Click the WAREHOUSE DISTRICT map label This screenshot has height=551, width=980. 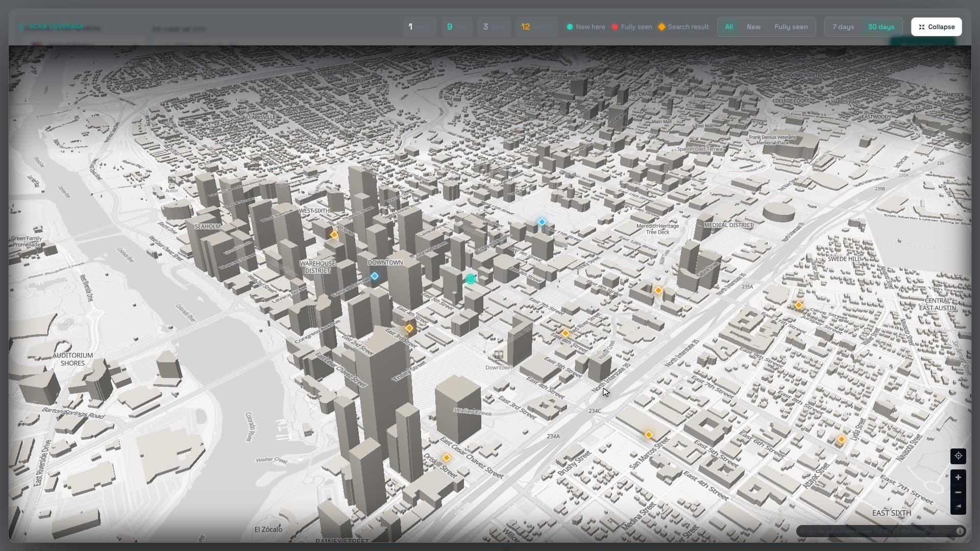tap(317, 267)
